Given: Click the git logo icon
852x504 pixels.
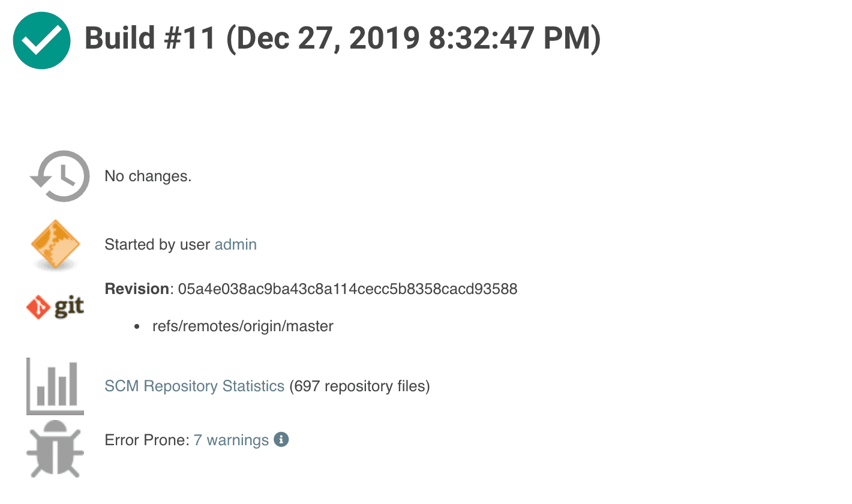Looking at the screenshot, I should [x=55, y=307].
